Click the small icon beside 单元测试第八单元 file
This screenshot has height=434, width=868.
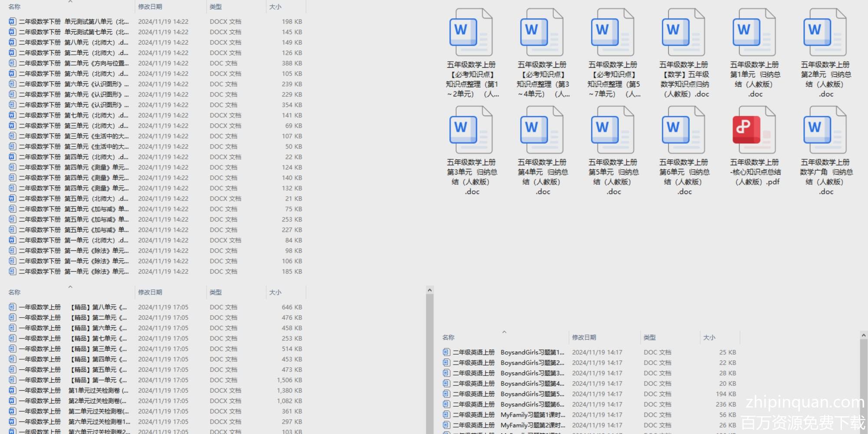pos(12,21)
